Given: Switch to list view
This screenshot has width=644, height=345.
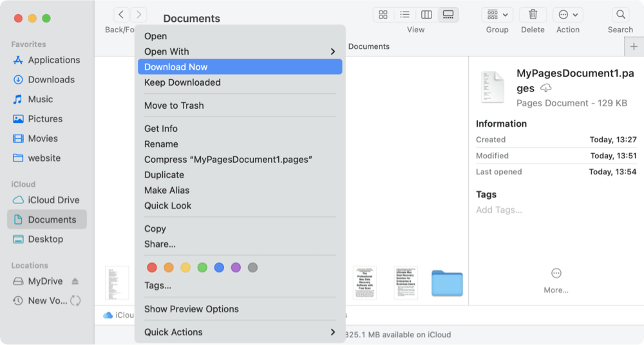Looking at the screenshot, I should click(x=404, y=15).
